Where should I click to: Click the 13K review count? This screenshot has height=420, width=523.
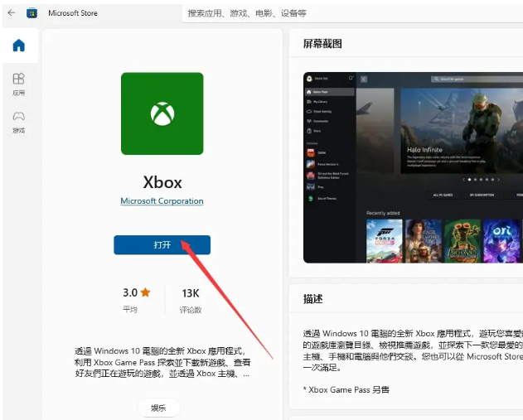[x=191, y=293]
